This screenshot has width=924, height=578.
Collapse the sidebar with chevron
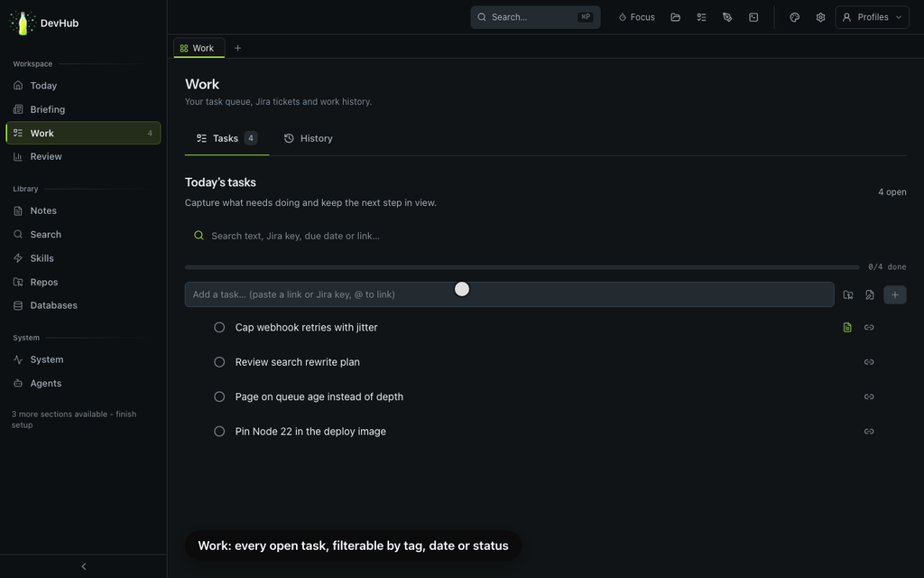coord(84,566)
